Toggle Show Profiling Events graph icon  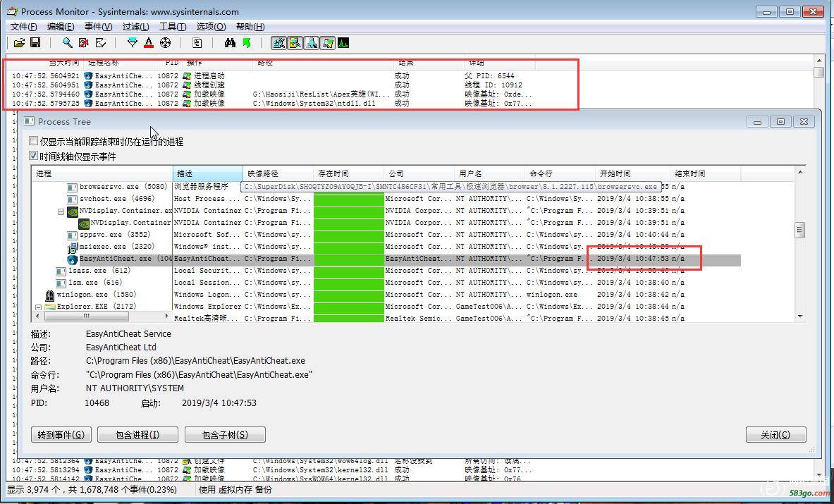pyautogui.click(x=343, y=43)
